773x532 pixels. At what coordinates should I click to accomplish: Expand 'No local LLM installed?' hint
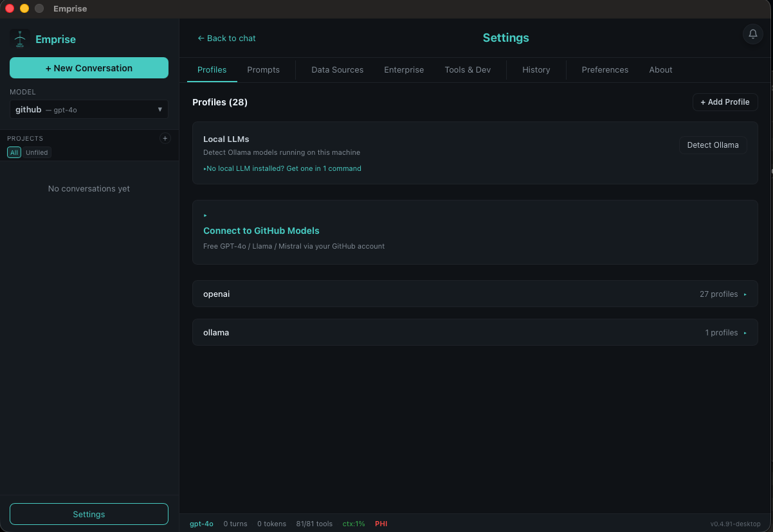(x=282, y=168)
